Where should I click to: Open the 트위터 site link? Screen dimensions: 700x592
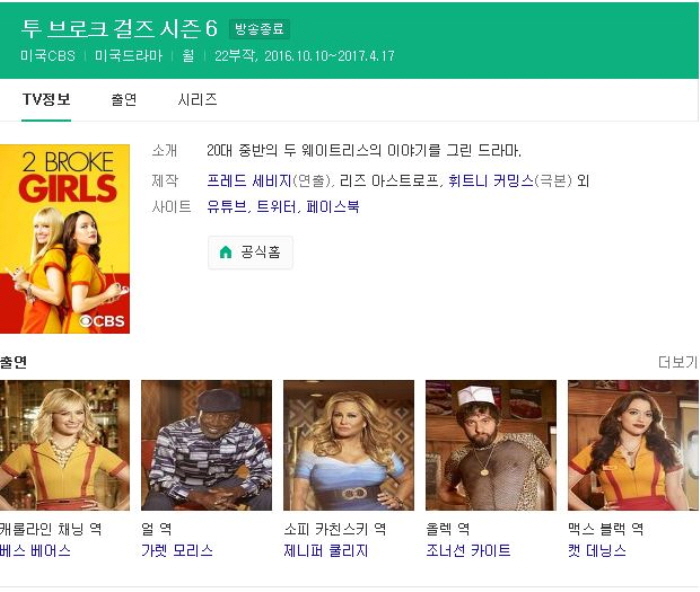(276, 207)
